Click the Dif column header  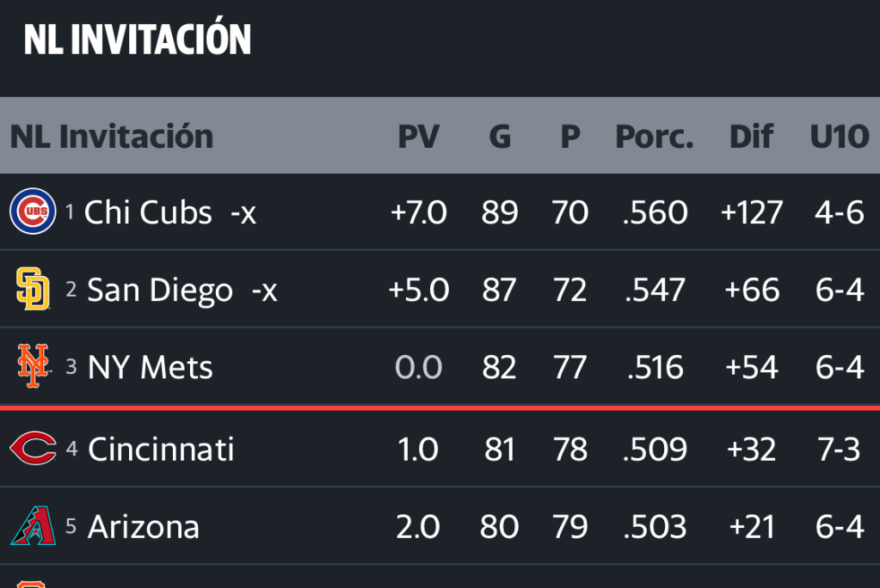click(751, 137)
